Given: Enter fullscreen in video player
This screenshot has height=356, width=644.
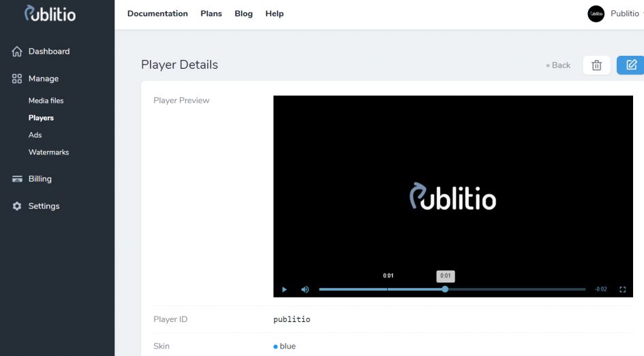Looking at the screenshot, I should coord(623,289).
